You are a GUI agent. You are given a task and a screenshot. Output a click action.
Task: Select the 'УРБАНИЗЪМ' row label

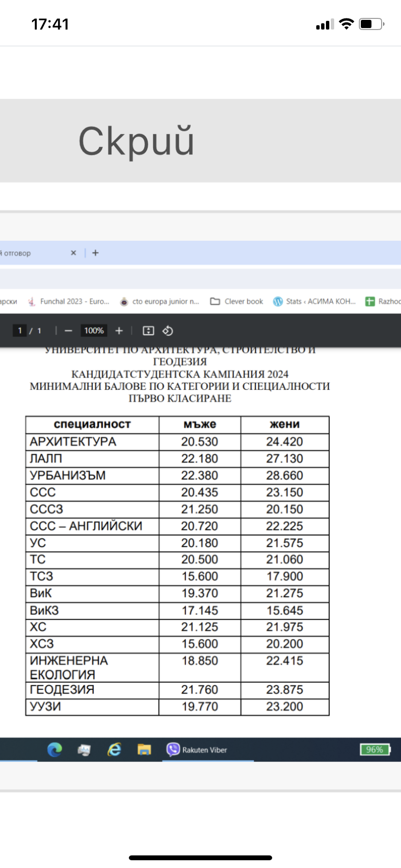tap(68, 476)
